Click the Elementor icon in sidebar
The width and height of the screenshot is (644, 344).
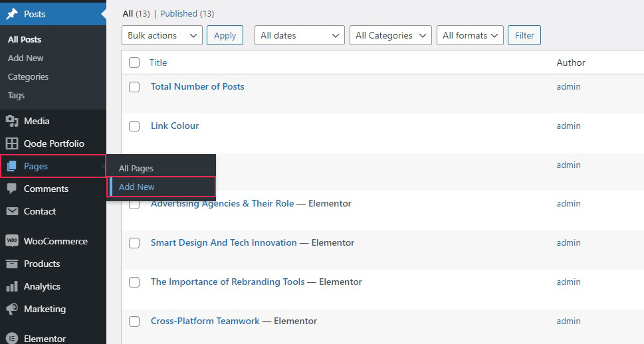click(12, 338)
